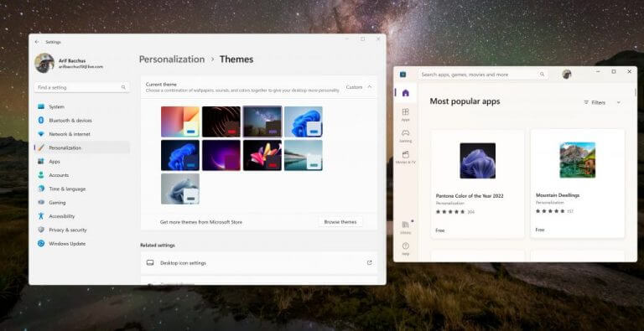644x331 pixels.
Task: Open Apps section in Microsoft Store sidebar
Action: [x=405, y=115]
